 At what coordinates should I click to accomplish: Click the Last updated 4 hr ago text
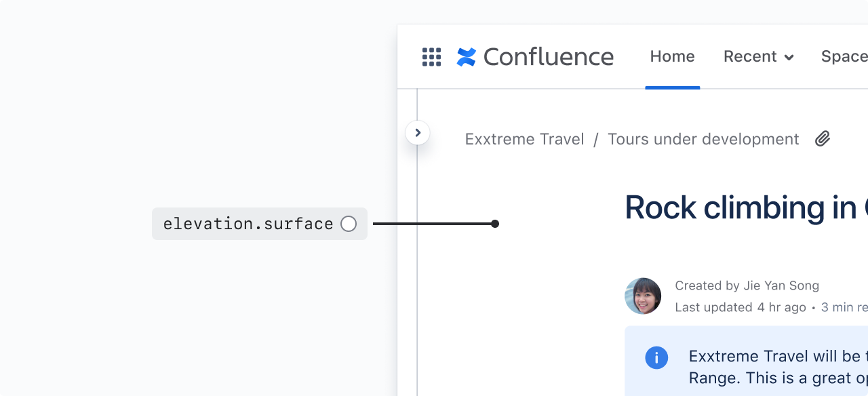tap(740, 308)
